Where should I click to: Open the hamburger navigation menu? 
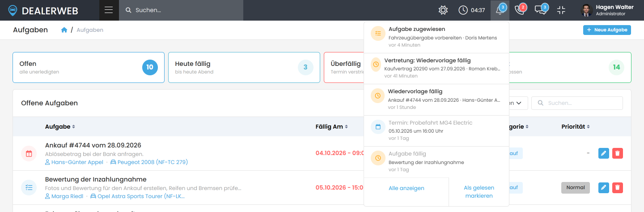pyautogui.click(x=109, y=10)
